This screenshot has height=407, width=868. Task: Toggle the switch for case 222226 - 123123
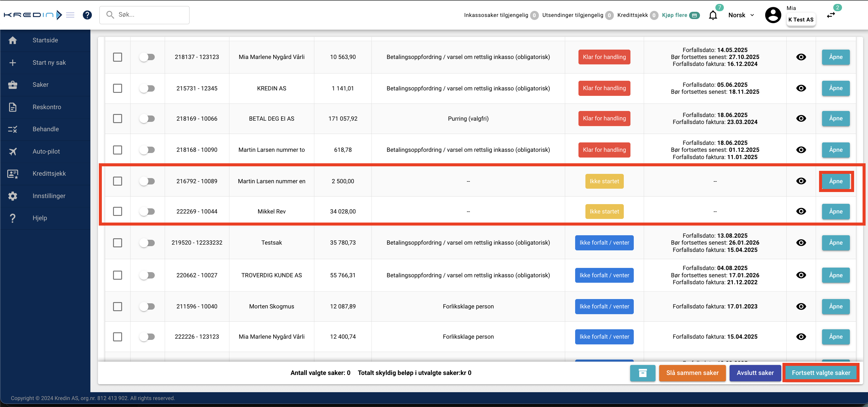tap(147, 337)
